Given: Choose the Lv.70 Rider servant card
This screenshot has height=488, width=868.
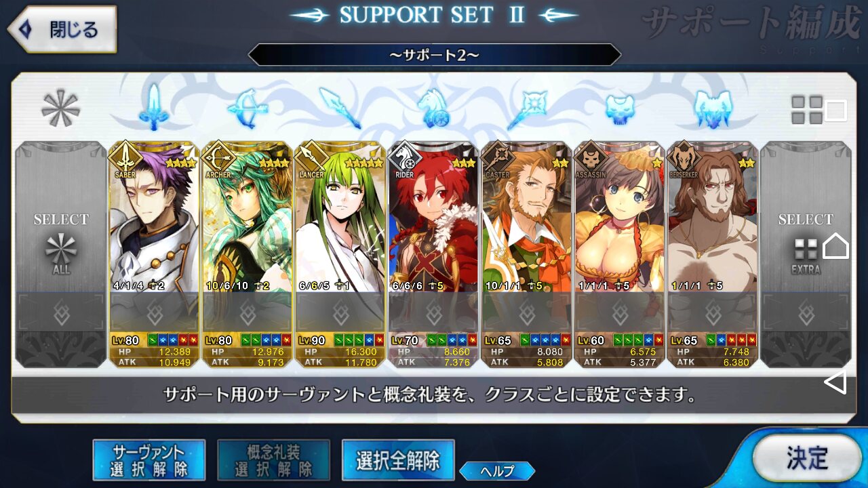Looking at the screenshot, I should 434,254.
